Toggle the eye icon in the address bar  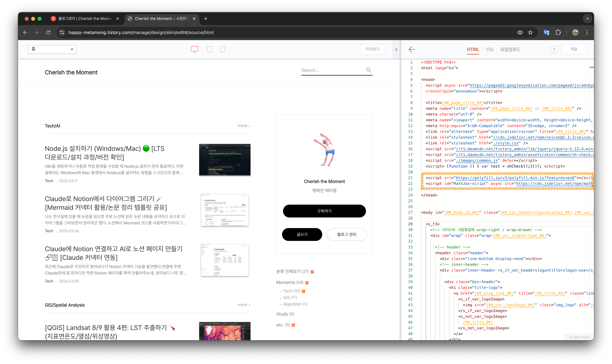coord(520,32)
